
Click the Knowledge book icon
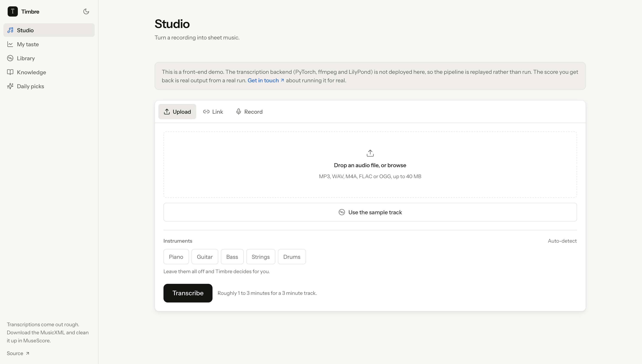point(10,72)
